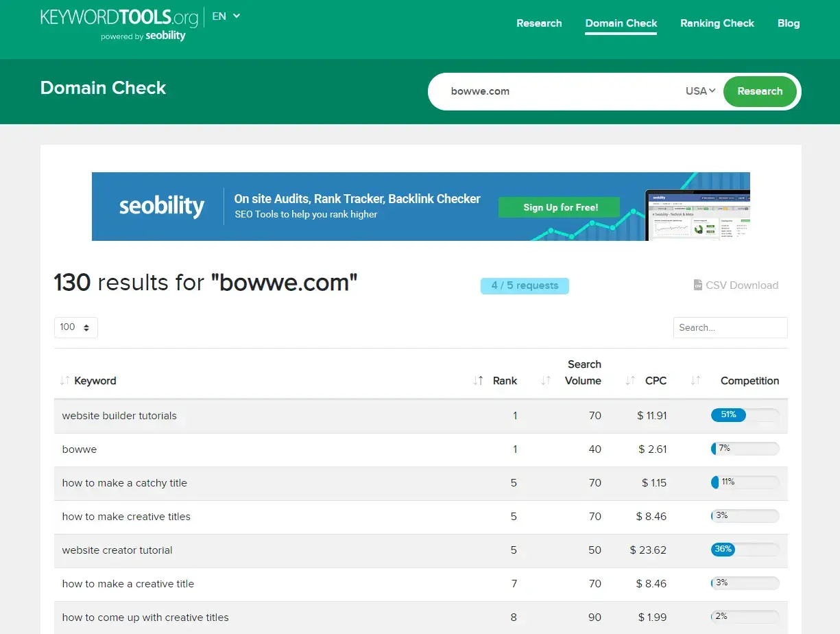The width and height of the screenshot is (840, 634).
Task: Open the Blog menu item
Action: (x=789, y=23)
